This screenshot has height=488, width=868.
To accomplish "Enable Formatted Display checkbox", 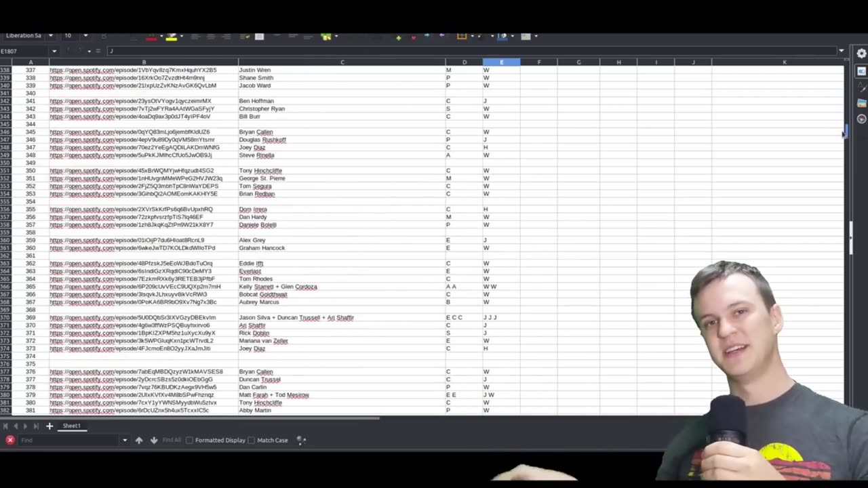I will coord(190,440).
